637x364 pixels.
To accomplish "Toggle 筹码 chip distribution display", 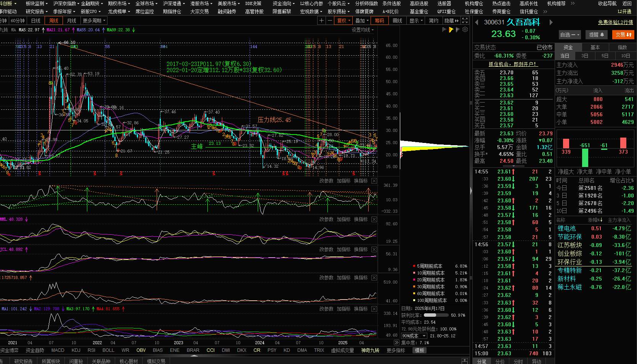I will point(379,21).
